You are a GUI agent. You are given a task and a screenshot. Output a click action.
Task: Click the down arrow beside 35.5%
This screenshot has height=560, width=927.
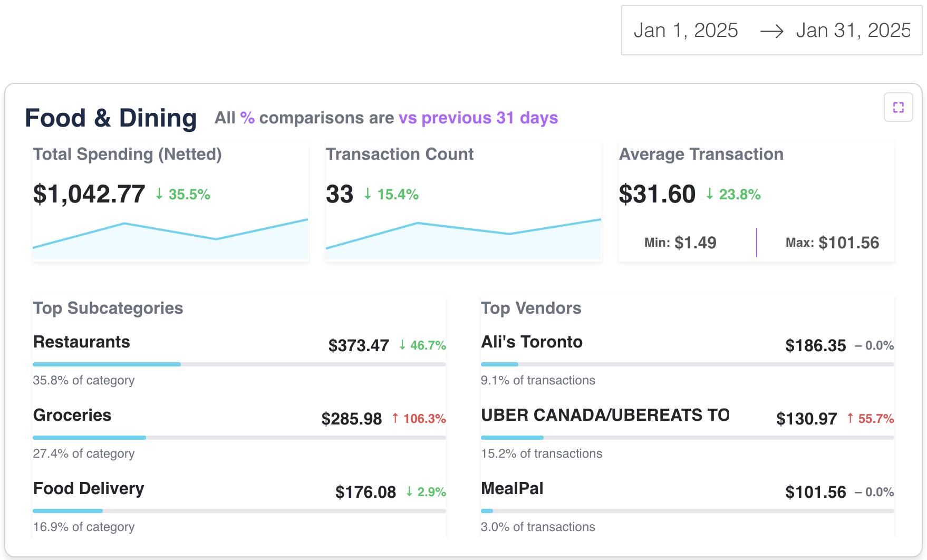tap(159, 195)
